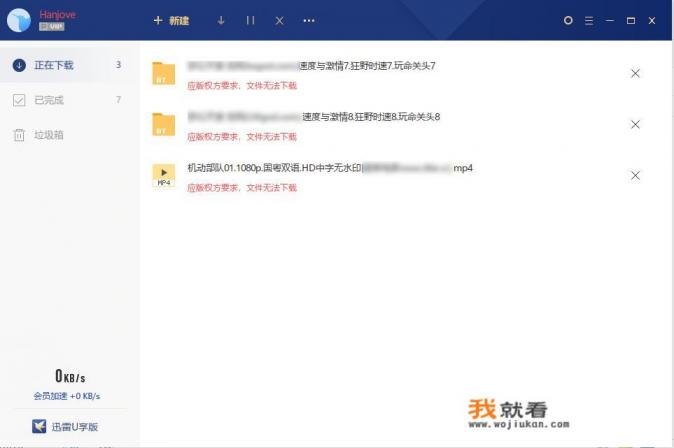The height and width of the screenshot is (448, 674).
Task: Maximize the download manager window
Action: pos(631,21)
